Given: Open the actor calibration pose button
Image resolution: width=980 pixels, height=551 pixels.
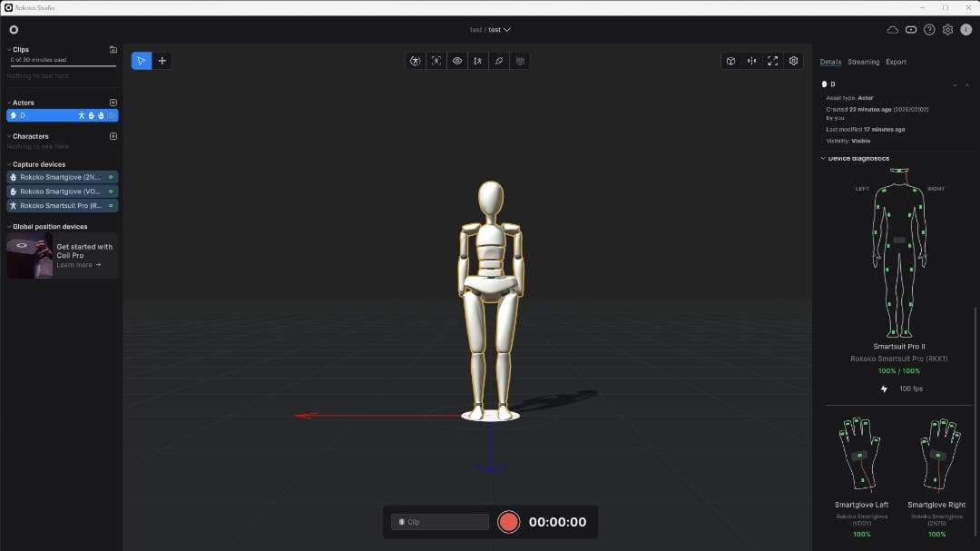Looking at the screenshot, I should click(x=415, y=61).
